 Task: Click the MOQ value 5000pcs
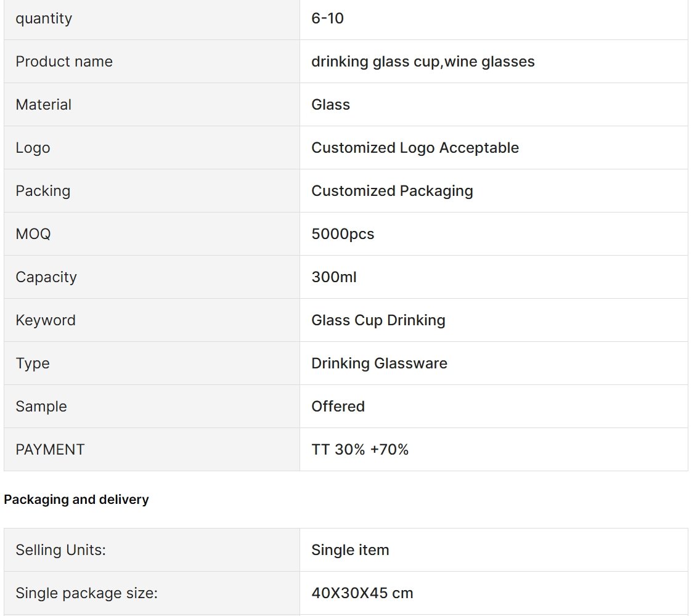point(343,234)
